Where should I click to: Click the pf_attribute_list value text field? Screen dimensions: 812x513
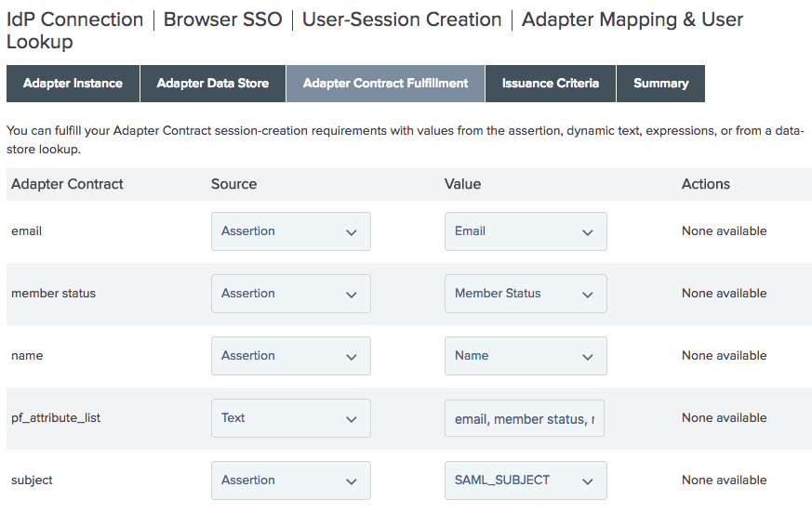pyautogui.click(x=524, y=418)
